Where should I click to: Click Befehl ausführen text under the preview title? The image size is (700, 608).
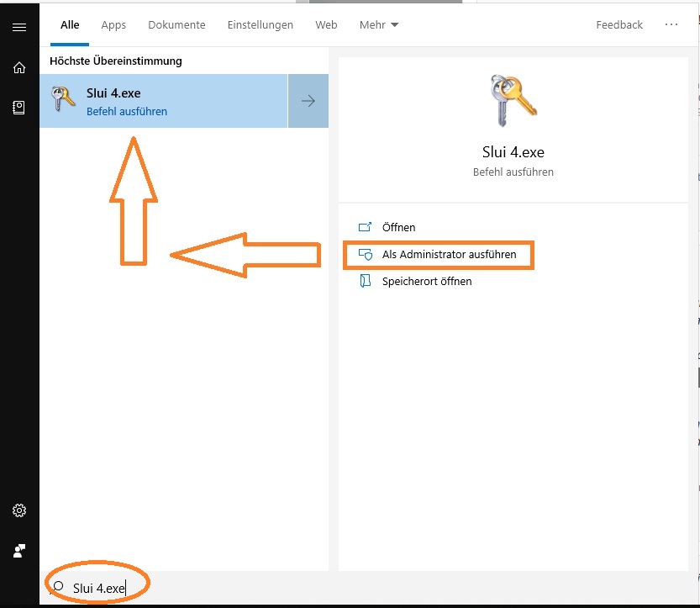click(x=513, y=172)
